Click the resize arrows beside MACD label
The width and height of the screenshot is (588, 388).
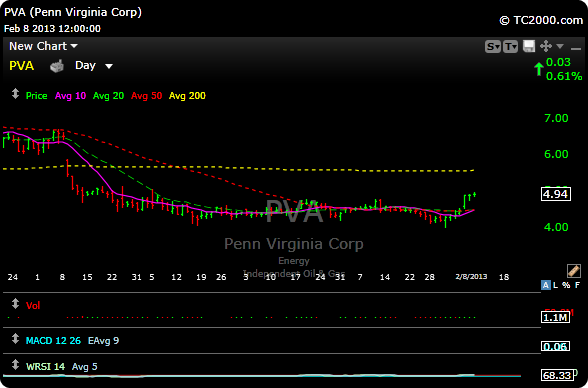click(x=15, y=339)
